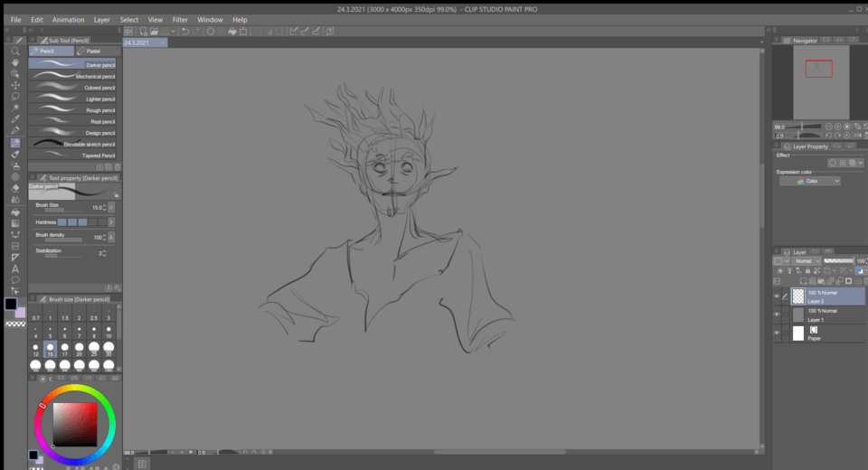The height and width of the screenshot is (470, 868).
Task: Switch to the Pastel sub tool tab
Action: coord(98,51)
